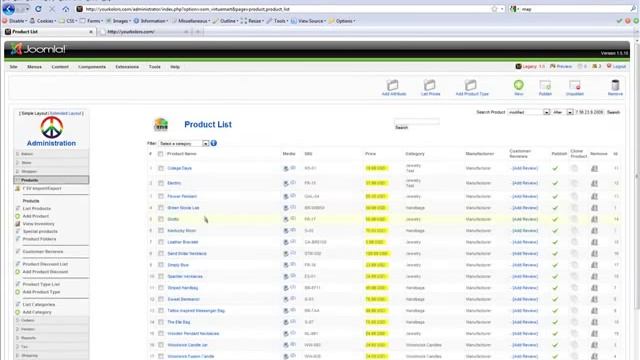640x360 pixels.
Task: Open the Content menu
Action: coord(60,67)
